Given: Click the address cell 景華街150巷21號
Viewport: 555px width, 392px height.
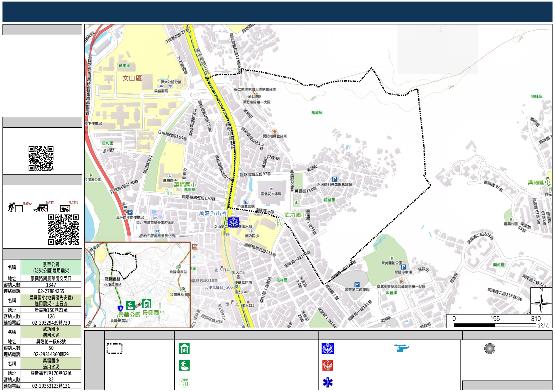Looking at the screenshot, I should tap(51, 310).
